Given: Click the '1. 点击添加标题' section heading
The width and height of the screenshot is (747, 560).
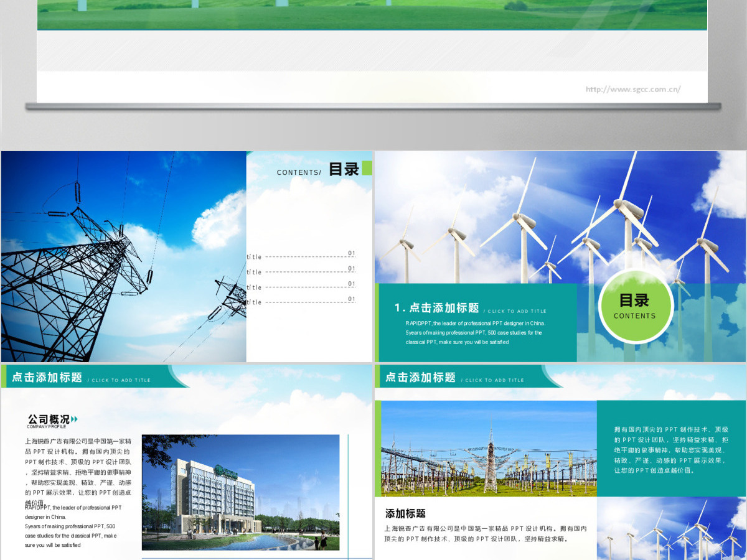Looking at the screenshot, I should 436,308.
